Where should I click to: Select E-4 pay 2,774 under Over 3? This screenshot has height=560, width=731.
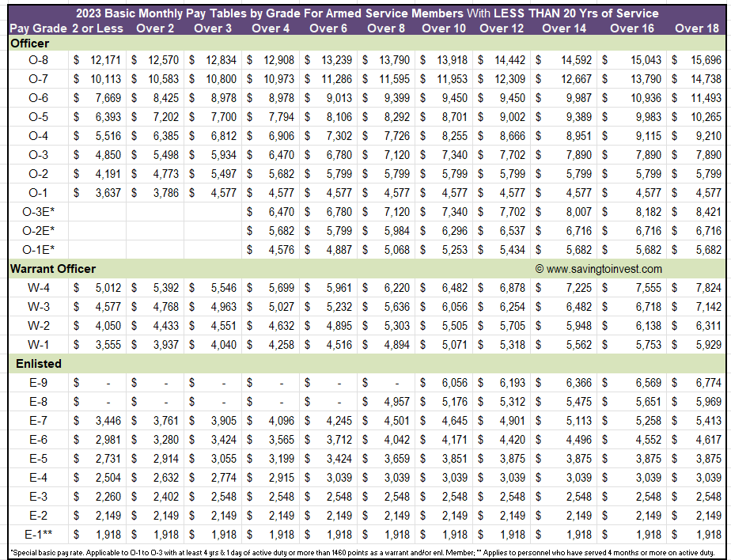(x=224, y=478)
